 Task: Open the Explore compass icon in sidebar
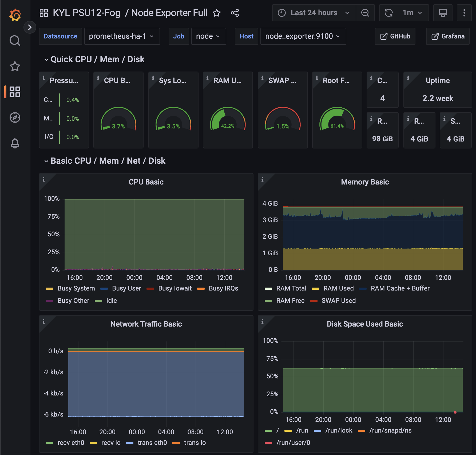tap(15, 117)
